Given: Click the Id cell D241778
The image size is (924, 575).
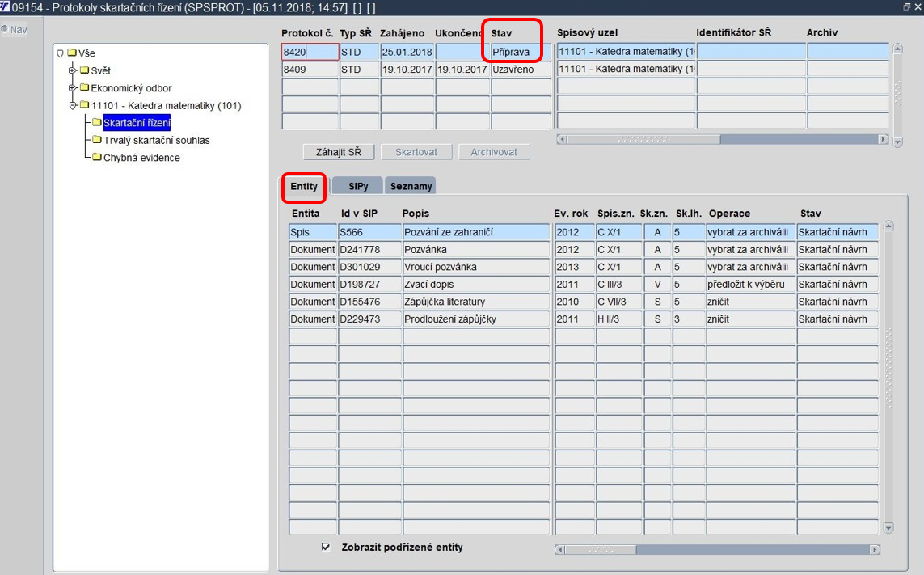Looking at the screenshot, I should point(369,249).
